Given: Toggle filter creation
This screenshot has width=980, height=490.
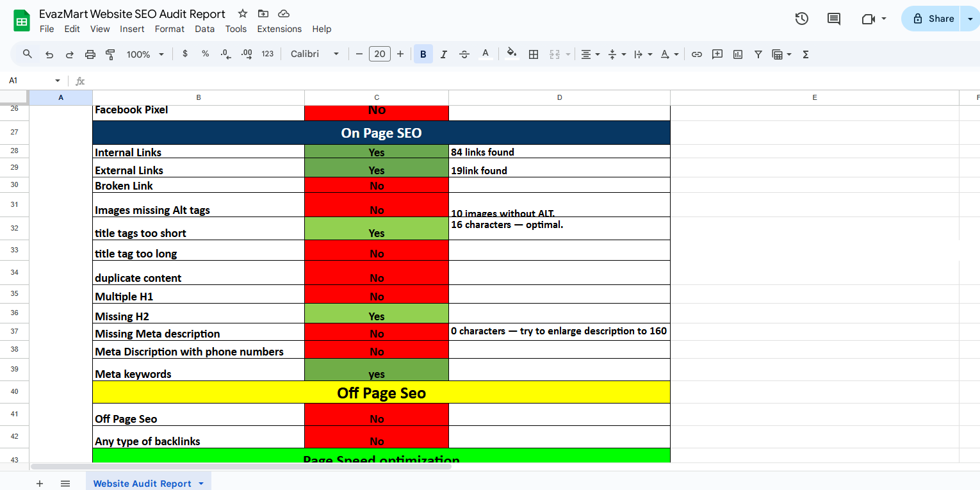Looking at the screenshot, I should point(758,54).
